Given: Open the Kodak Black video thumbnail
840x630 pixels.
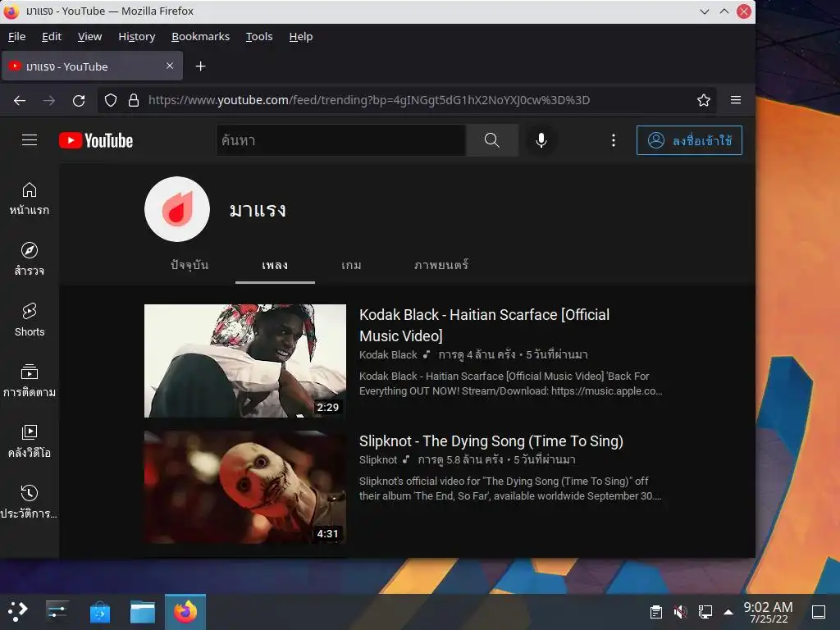Looking at the screenshot, I should 245,361.
